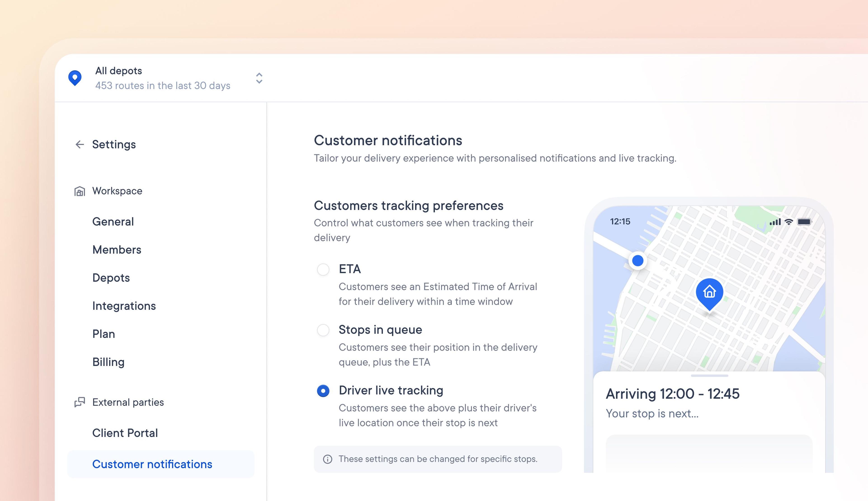
Task: Click 'Your stop is next...' text
Action: click(x=652, y=414)
